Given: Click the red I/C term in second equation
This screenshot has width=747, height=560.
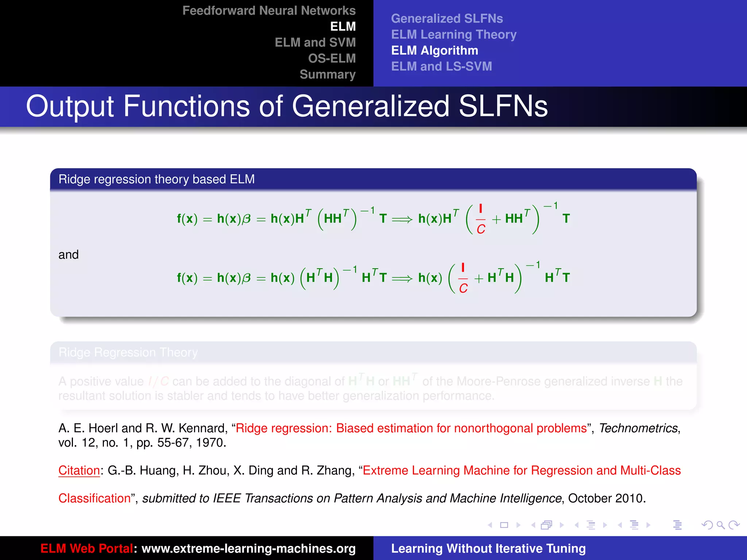Looking at the screenshot, I should coord(463,278).
